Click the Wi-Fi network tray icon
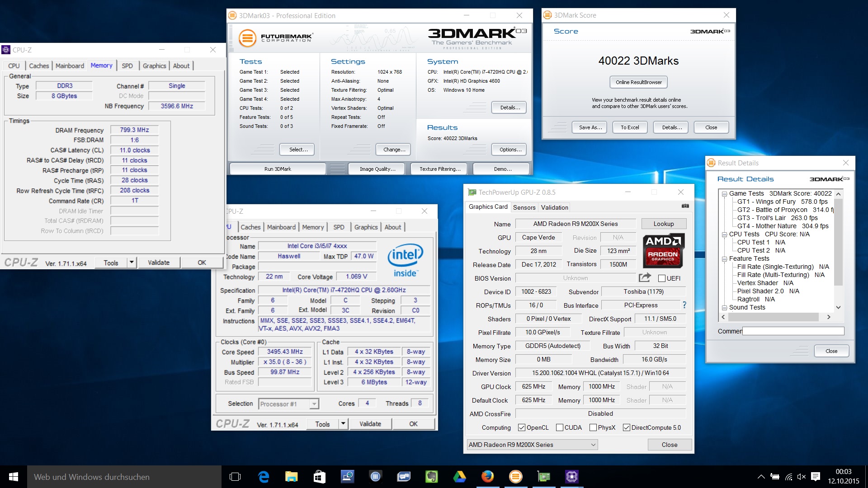The height and width of the screenshot is (488, 868). point(788,477)
